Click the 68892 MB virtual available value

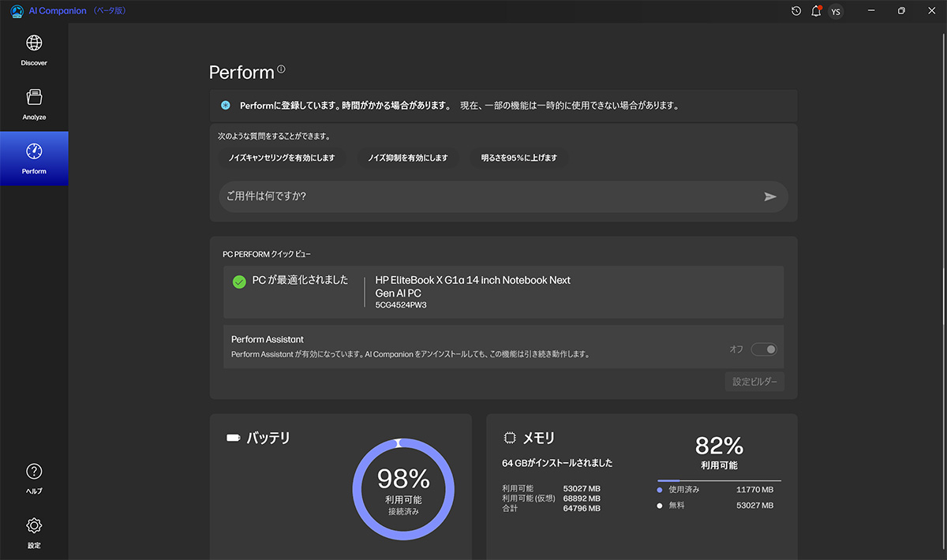point(582,498)
